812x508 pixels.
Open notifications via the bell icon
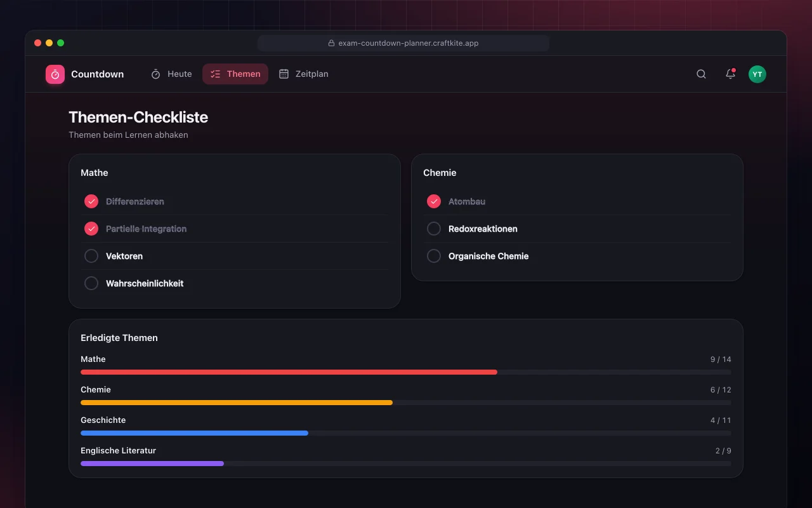[730, 74]
